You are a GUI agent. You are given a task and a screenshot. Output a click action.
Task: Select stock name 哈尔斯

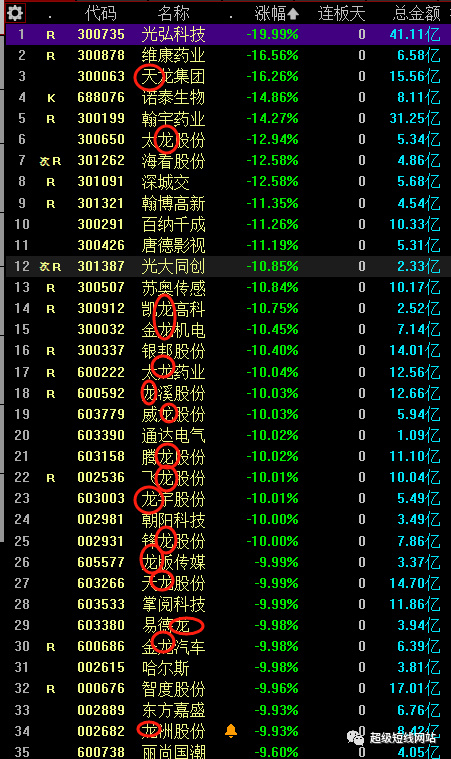165,668
